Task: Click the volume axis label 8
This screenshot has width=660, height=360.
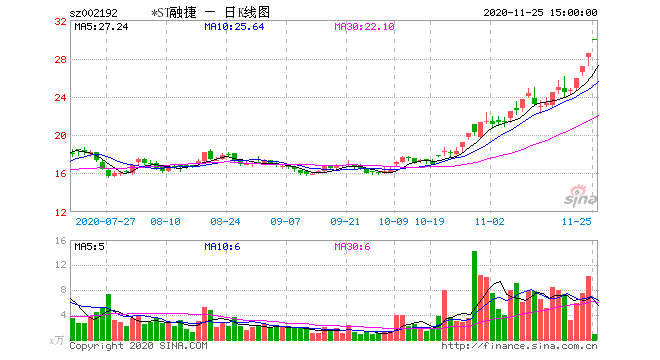Action: (64, 290)
